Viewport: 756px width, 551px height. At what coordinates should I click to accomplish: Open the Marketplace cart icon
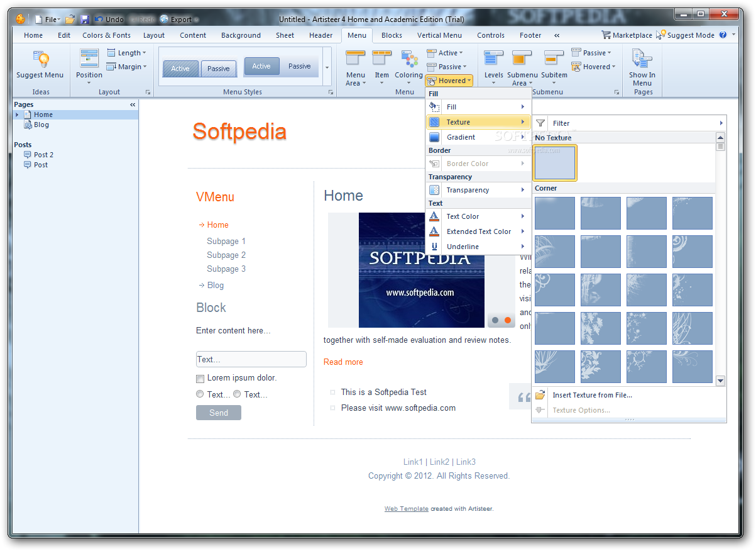point(606,35)
